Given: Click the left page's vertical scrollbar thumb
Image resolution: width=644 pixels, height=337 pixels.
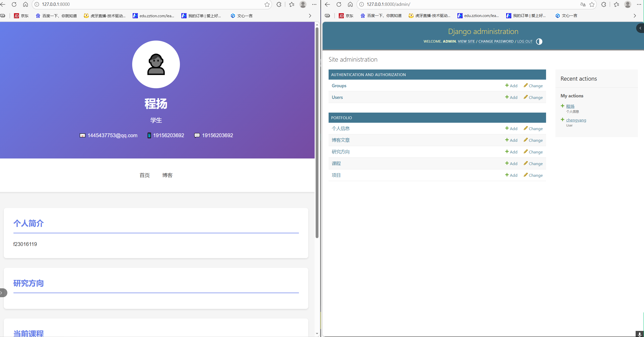Looking at the screenshot, I should [x=317, y=132].
